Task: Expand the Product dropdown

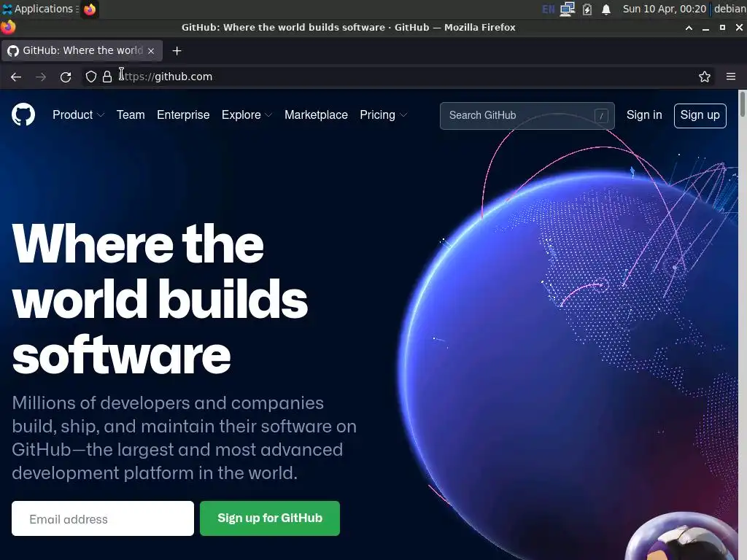Action: [x=79, y=114]
